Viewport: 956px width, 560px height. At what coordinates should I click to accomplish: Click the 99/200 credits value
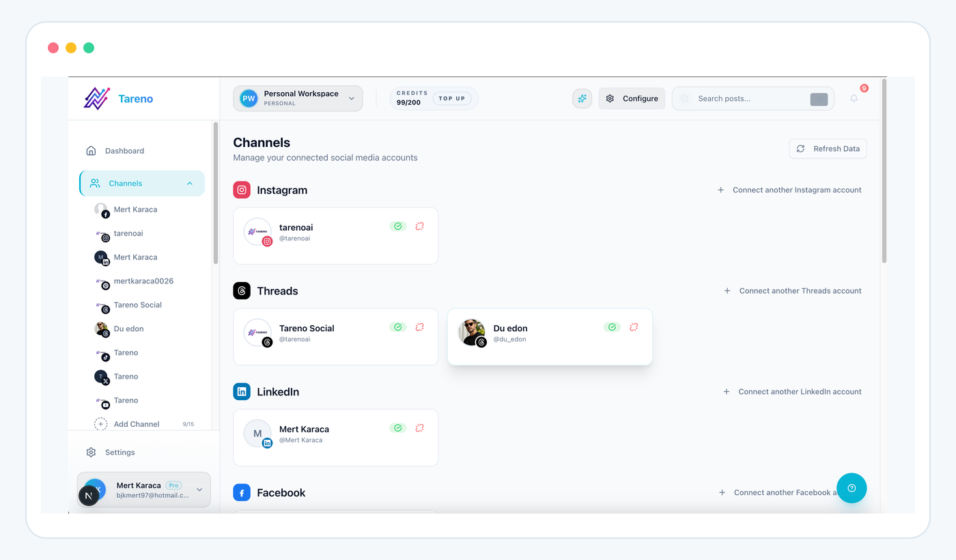408,102
